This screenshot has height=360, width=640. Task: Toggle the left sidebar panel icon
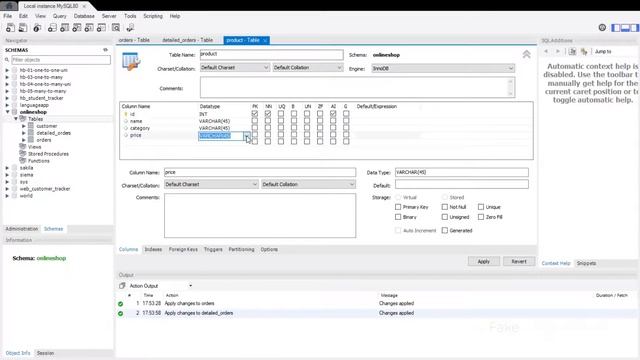[x=616, y=28]
